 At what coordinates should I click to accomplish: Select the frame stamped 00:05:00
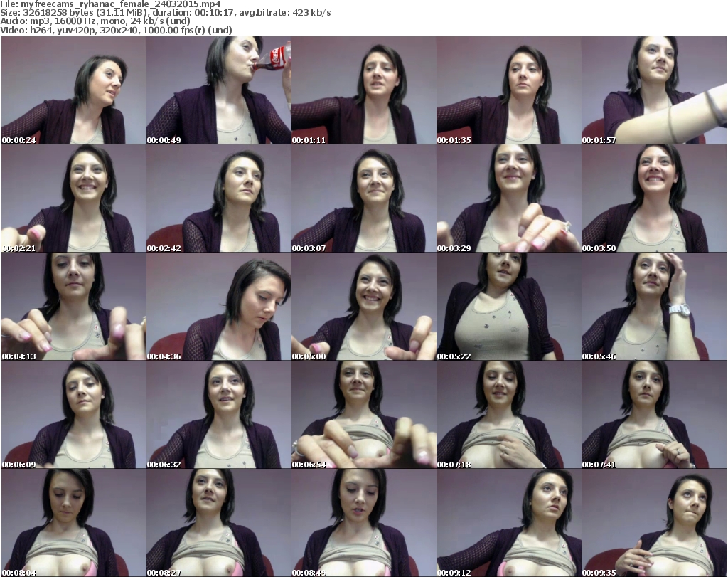point(364,307)
